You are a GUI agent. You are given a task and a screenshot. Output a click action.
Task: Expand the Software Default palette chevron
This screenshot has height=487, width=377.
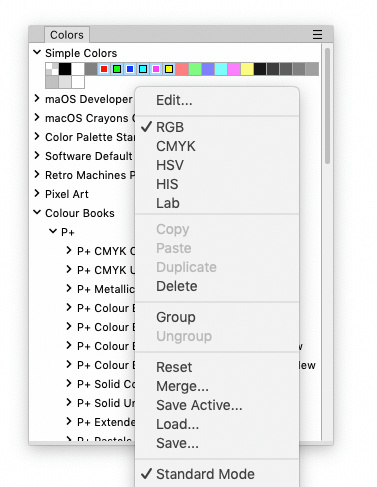[37, 155]
